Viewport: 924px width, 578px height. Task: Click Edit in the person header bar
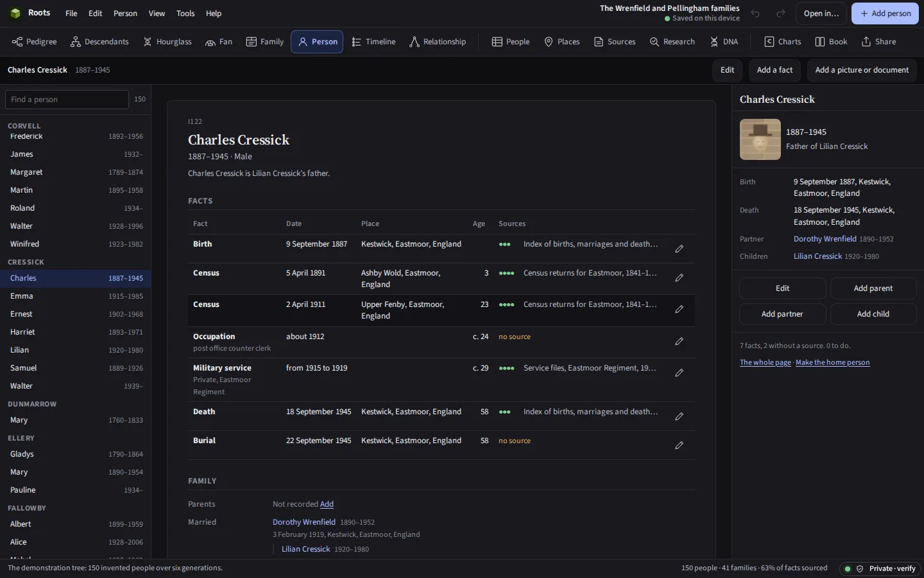coord(727,70)
